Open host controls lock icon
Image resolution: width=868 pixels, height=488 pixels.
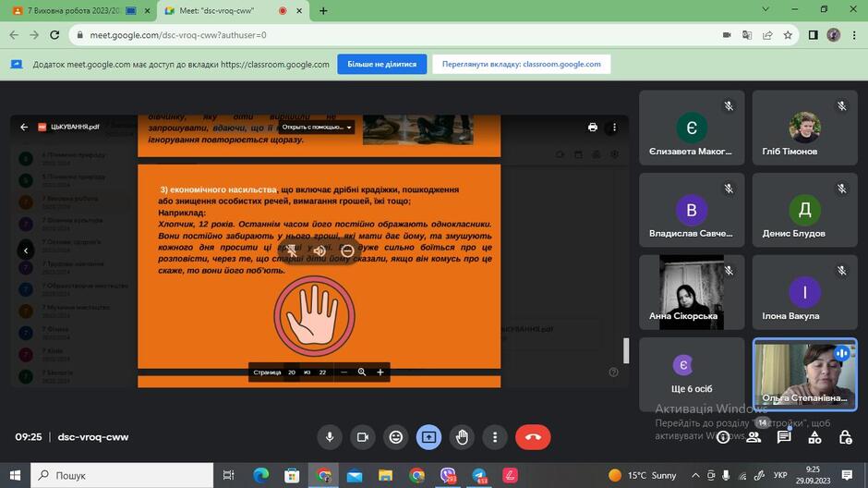(845, 437)
